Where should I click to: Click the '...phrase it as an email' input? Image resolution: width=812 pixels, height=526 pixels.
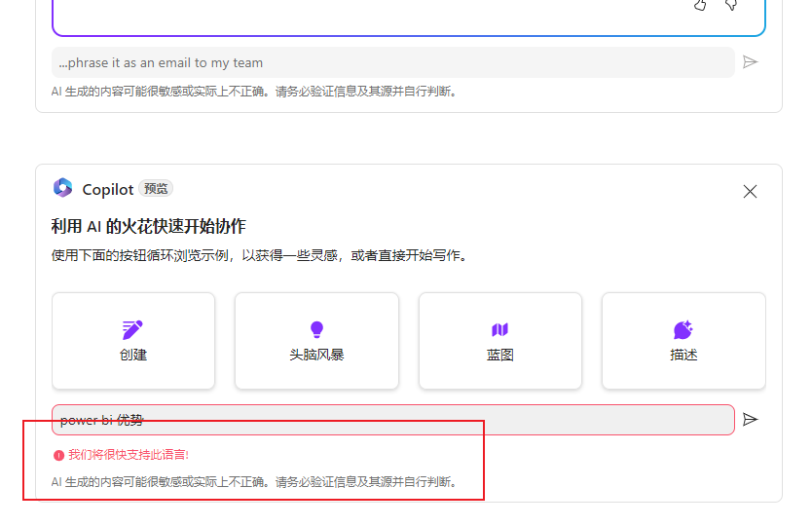point(393,62)
